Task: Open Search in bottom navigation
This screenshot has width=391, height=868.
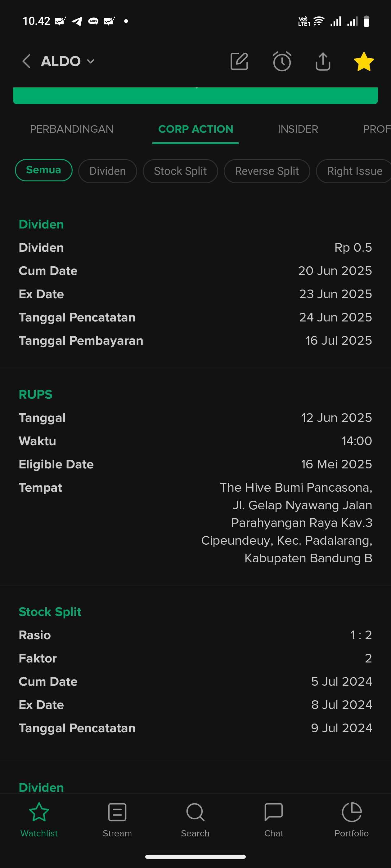Action: (195, 819)
